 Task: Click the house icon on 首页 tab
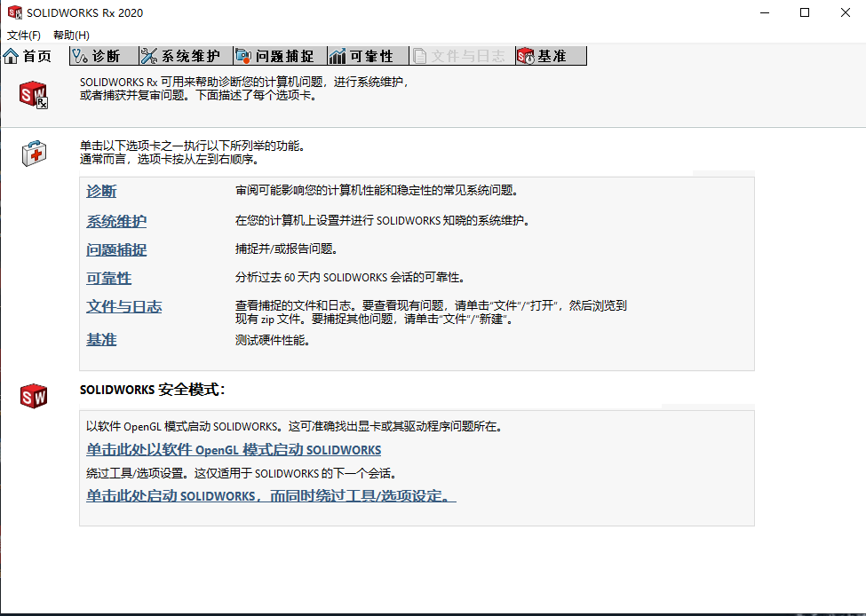(11, 56)
